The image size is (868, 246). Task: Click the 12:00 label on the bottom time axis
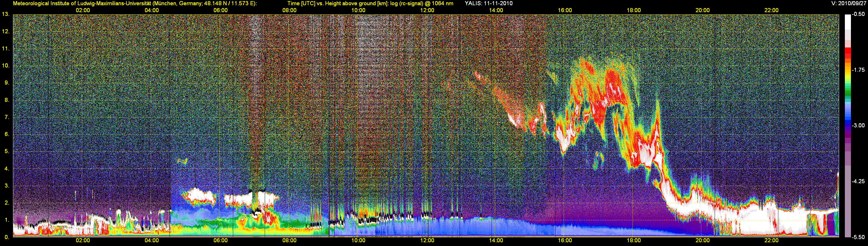(x=427, y=241)
